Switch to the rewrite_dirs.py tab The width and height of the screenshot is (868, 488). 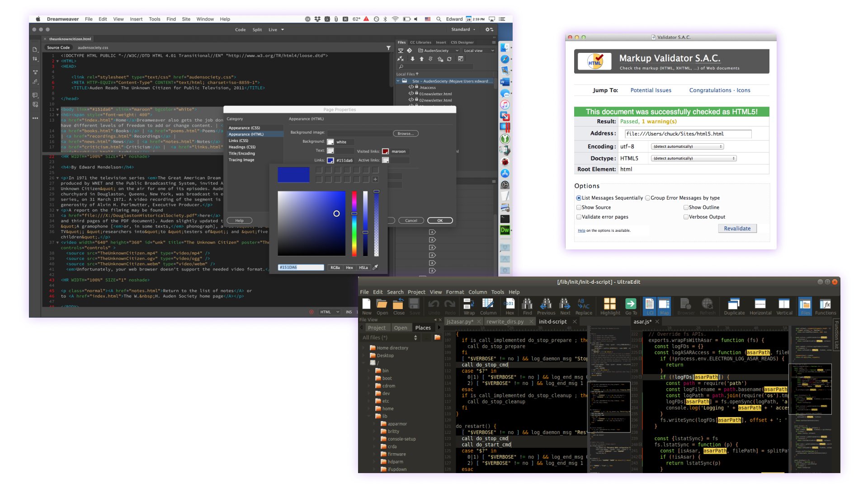coord(505,322)
